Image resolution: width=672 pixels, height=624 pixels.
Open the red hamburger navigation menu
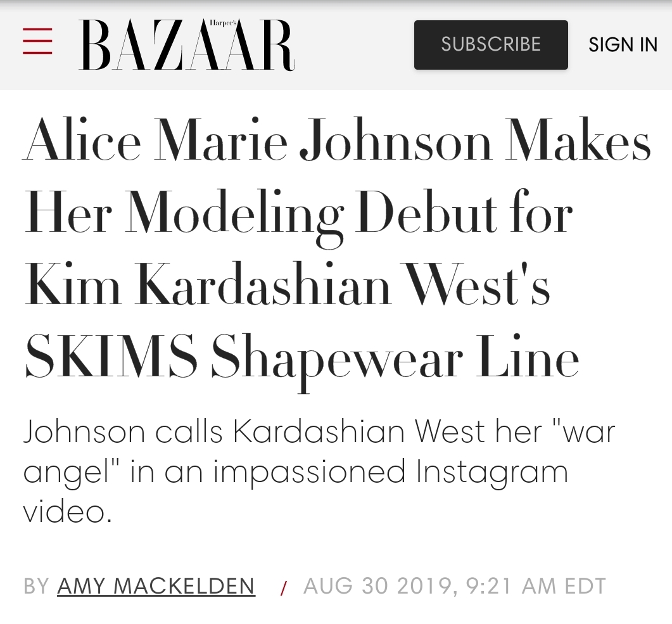[37, 41]
